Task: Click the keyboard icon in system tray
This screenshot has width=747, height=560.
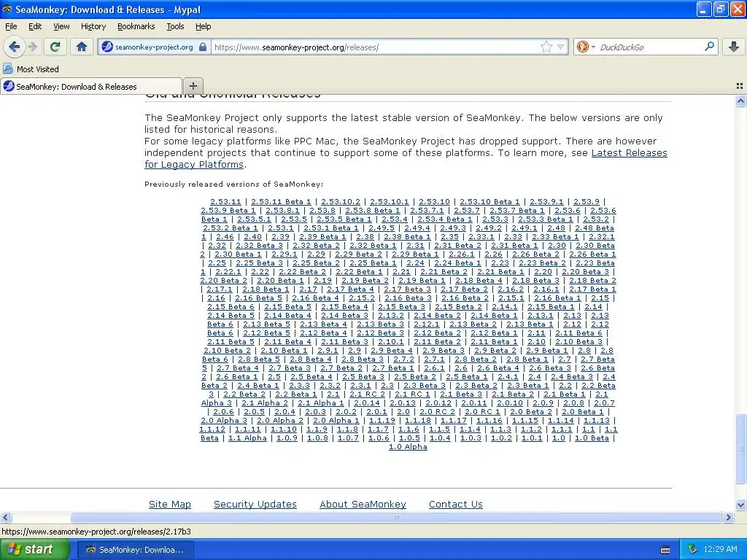Action: pyautogui.click(x=665, y=550)
